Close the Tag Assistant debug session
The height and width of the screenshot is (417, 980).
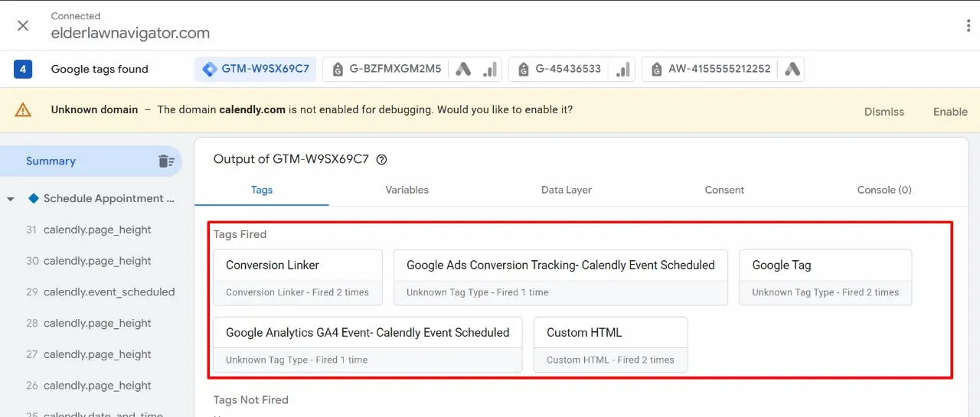(x=23, y=25)
